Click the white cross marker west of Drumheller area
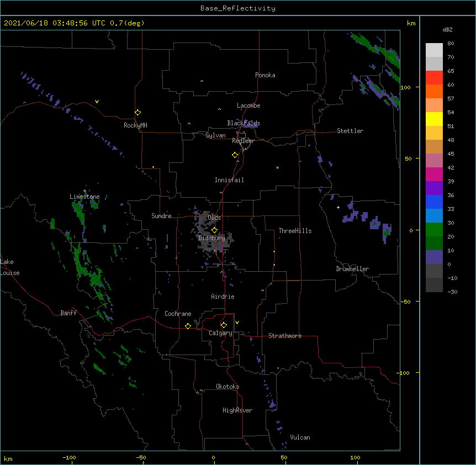 (338, 207)
